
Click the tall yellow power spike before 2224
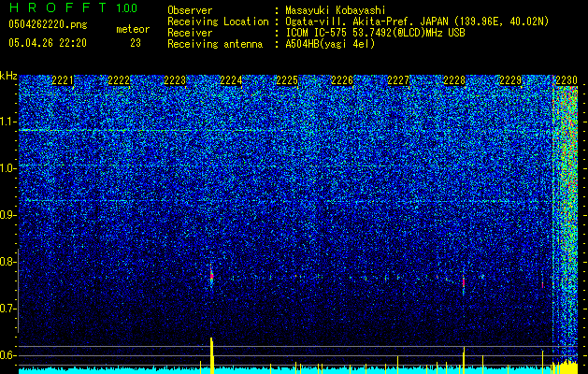[211, 355]
